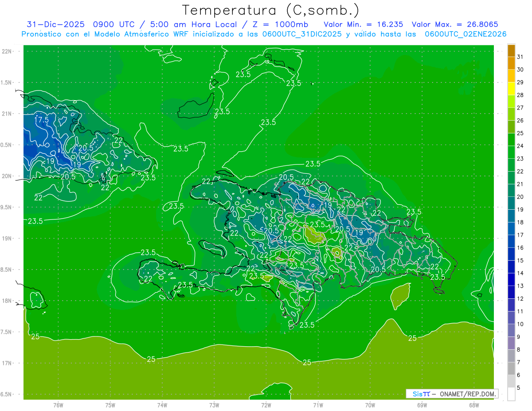This screenshot has height=411, width=532.
Task: Select the '0600UTC_02ENE2026' validity timestamp
Action: pyautogui.click(x=465, y=34)
